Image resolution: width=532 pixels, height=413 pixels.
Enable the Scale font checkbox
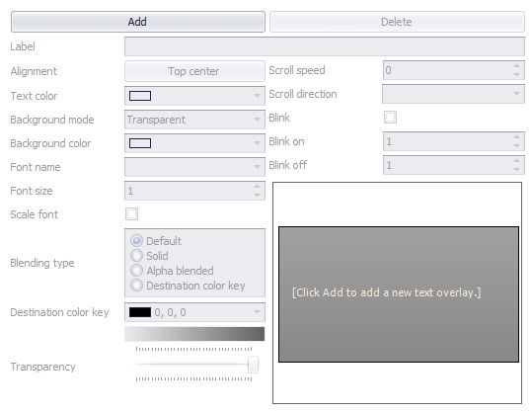click(x=131, y=214)
